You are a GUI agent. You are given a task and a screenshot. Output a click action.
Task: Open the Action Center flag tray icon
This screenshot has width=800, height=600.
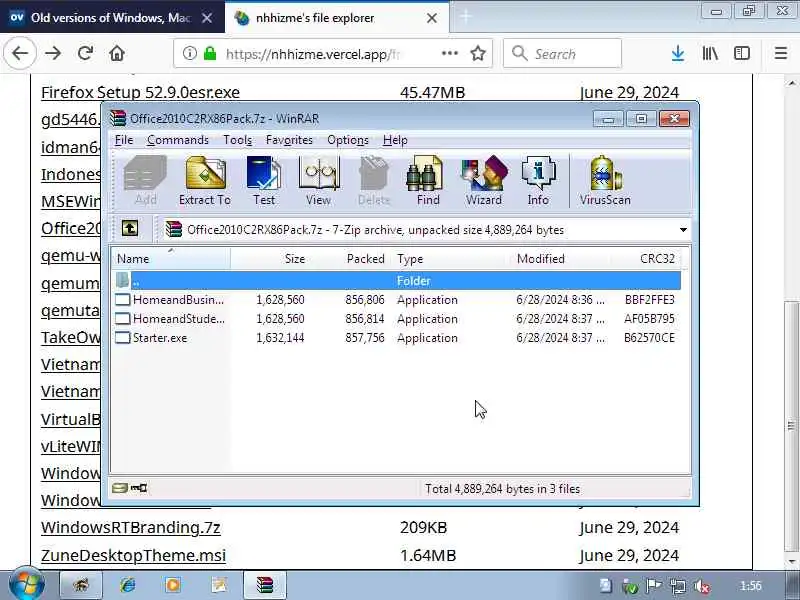654,586
